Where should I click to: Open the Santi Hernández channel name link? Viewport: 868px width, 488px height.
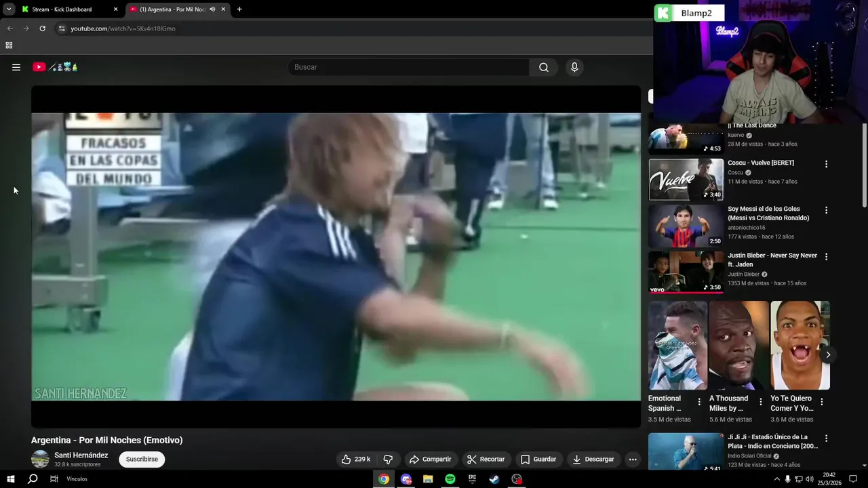[81, 455]
